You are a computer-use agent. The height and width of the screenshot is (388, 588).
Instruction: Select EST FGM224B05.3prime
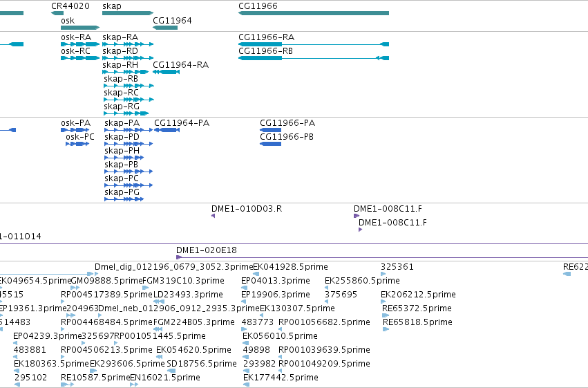[x=158, y=329]
